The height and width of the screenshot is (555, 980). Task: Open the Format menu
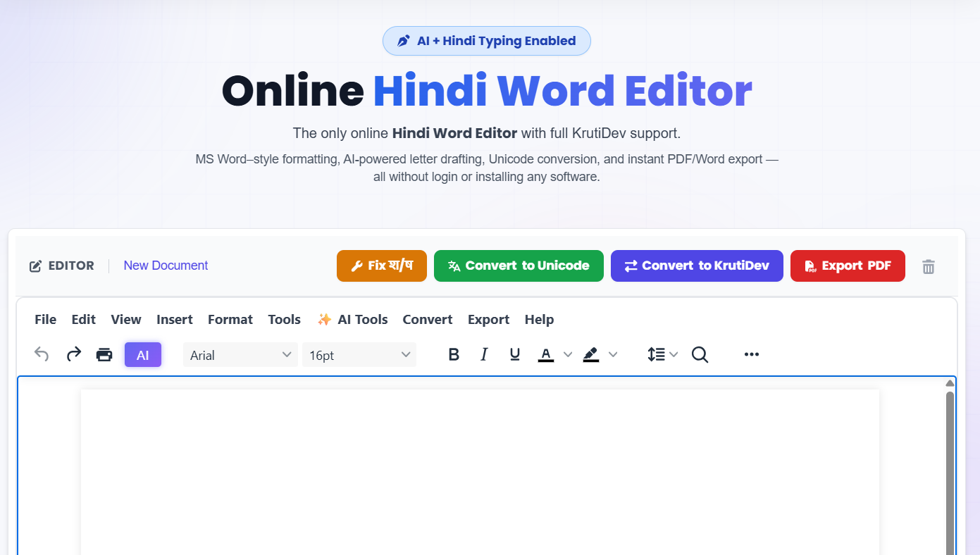[x=230, y=319]
